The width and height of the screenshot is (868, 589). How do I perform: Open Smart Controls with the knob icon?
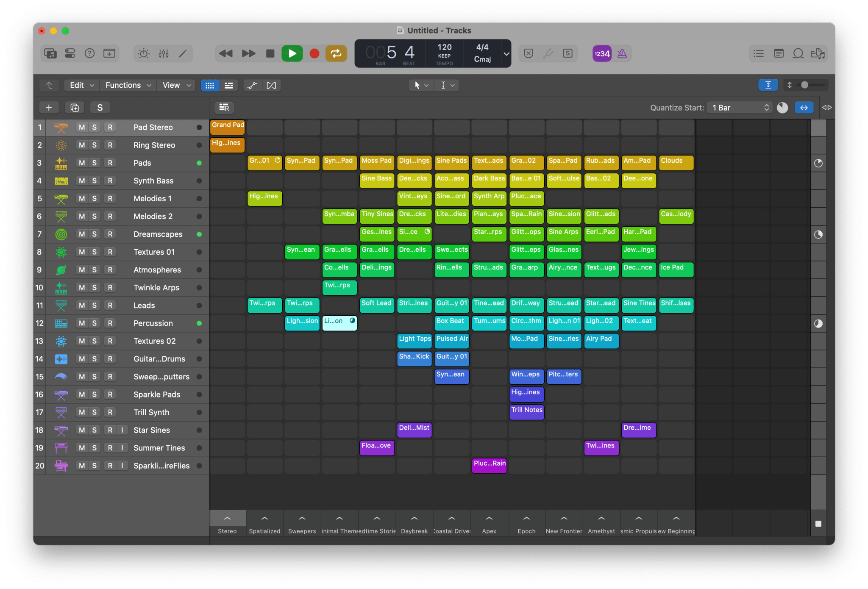[x=144, y=53]
